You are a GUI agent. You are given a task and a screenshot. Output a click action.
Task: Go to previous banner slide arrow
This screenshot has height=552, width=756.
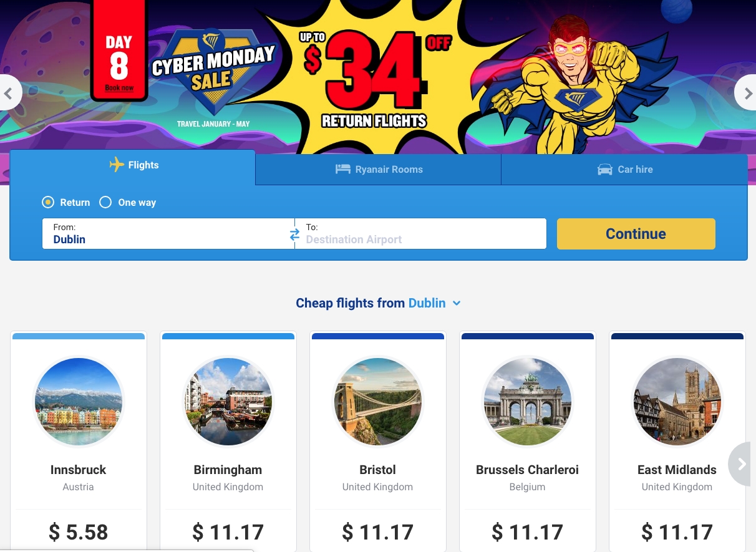coord(8,93)
